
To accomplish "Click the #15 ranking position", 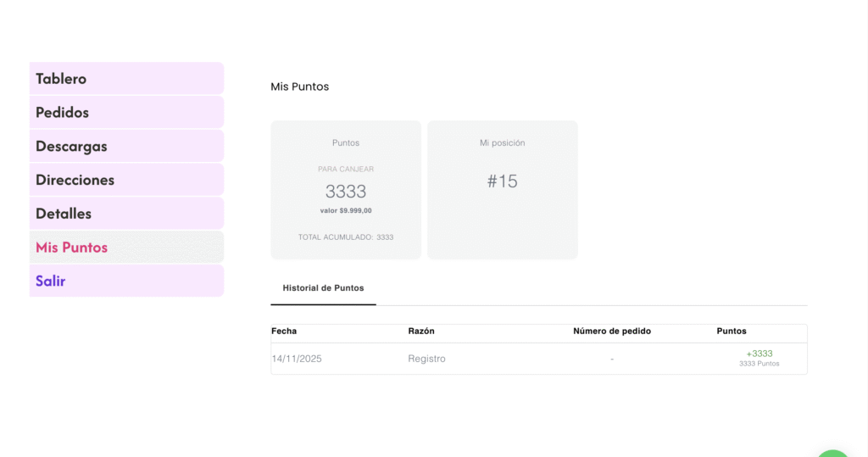I will pyautogui.click(x=502, y=181).
